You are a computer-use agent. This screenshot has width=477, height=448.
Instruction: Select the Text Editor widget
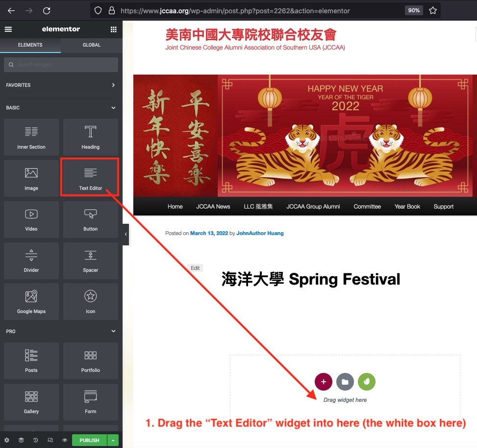point(91,178)
